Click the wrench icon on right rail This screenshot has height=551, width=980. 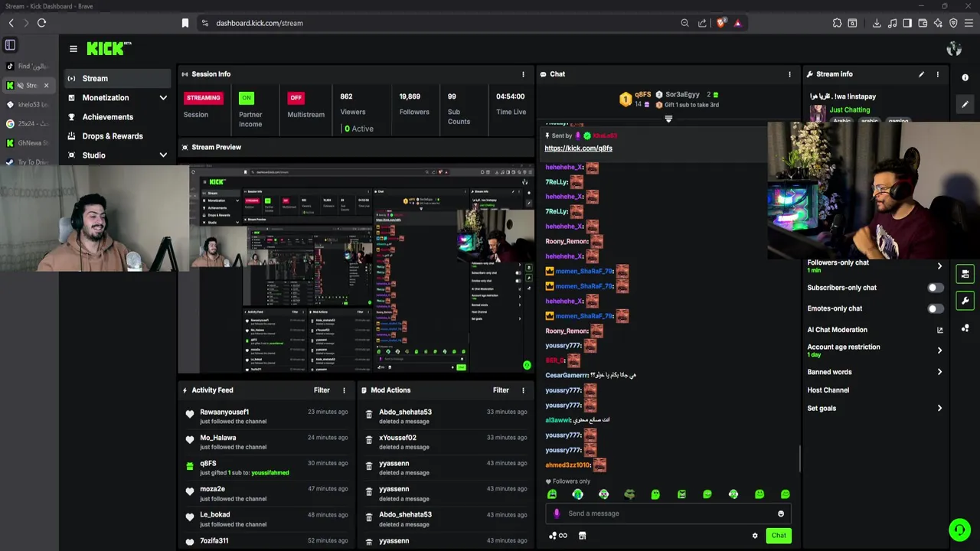[x=965, y=301]
